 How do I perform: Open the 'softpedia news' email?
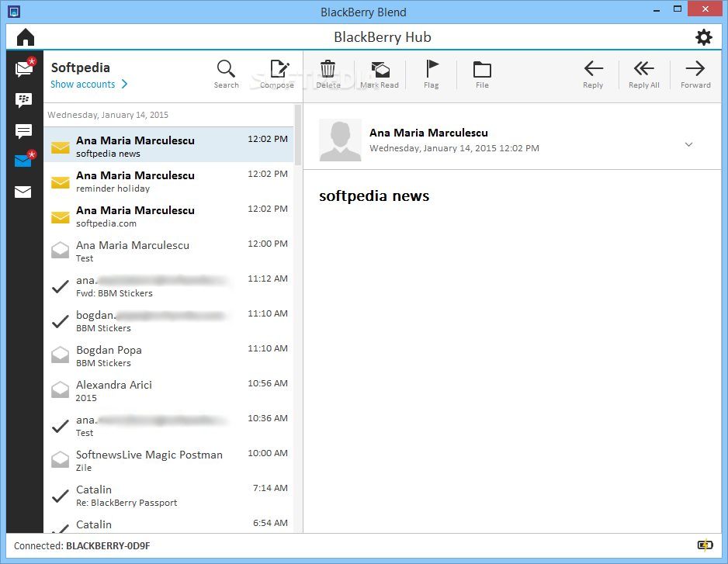pyautogui.click(x=169, y=145)
